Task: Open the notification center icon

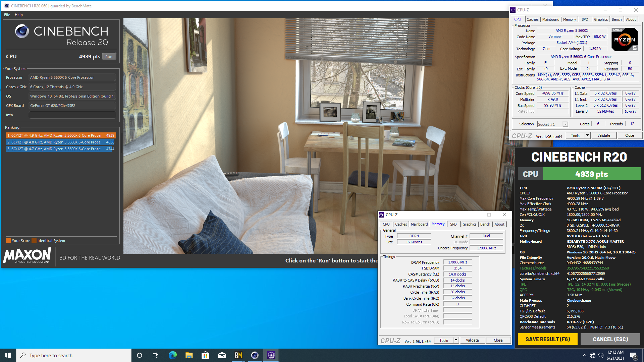Action: pyautogui.click(x=634, y=355)
